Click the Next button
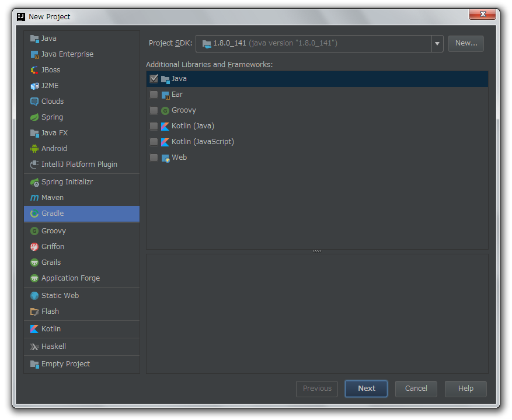This screenshot has width=512, height=420. (367, 388)
